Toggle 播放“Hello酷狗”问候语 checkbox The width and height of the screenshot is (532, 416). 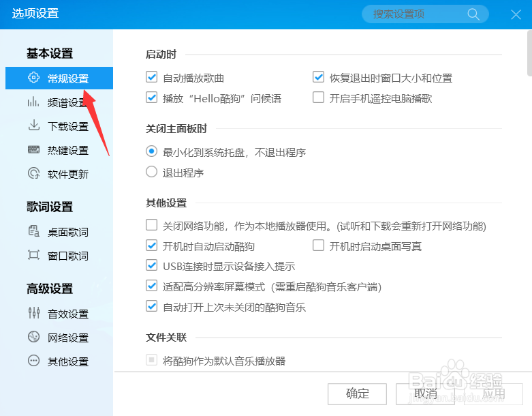tap(151, 98)
